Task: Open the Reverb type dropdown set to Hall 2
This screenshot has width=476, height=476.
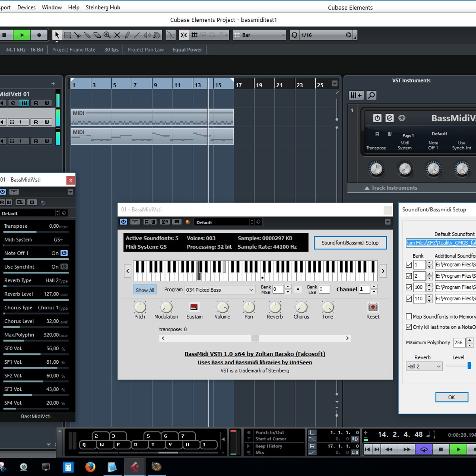Action: pyautogui.click(x=424, y=366)
